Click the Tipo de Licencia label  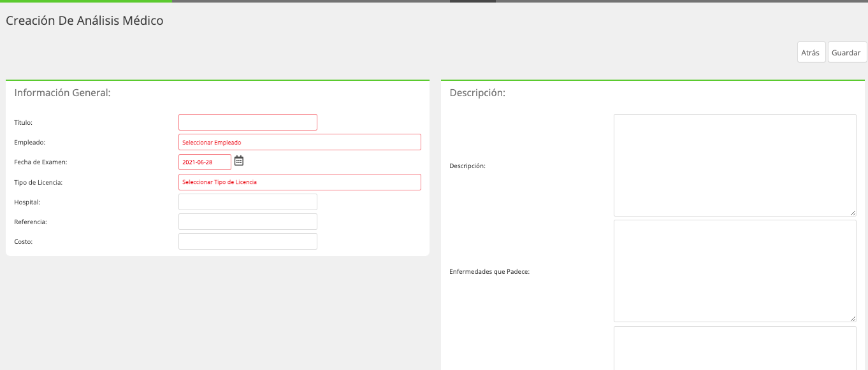click(38, 182)
